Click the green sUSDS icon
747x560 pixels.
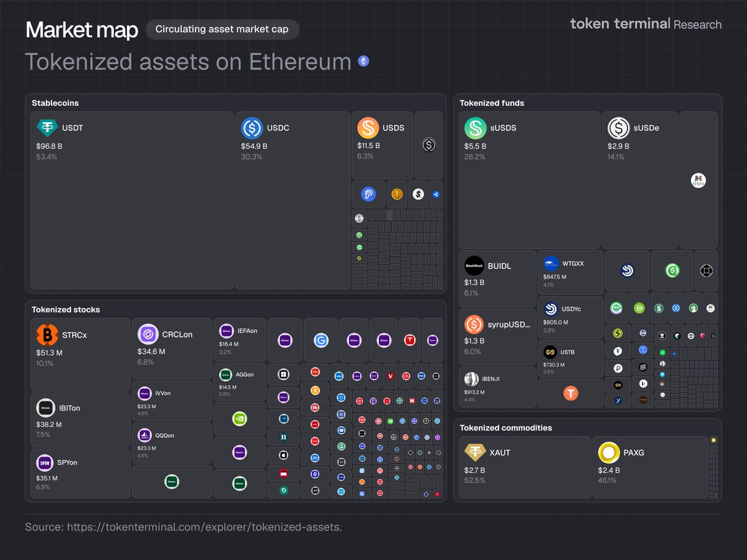pyautogui.click(x=476, y=128)
